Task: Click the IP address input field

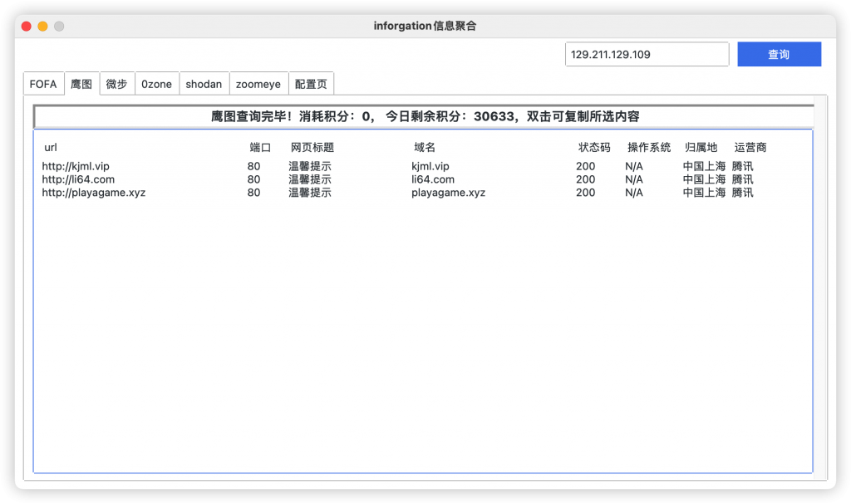Action: [x=647, y=54]
